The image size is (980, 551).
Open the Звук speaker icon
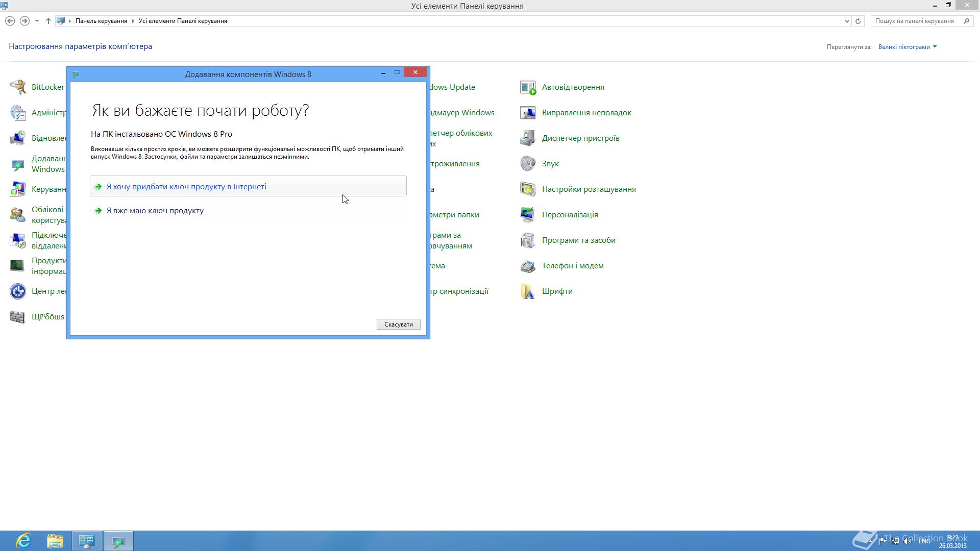[x=528, y=164]
